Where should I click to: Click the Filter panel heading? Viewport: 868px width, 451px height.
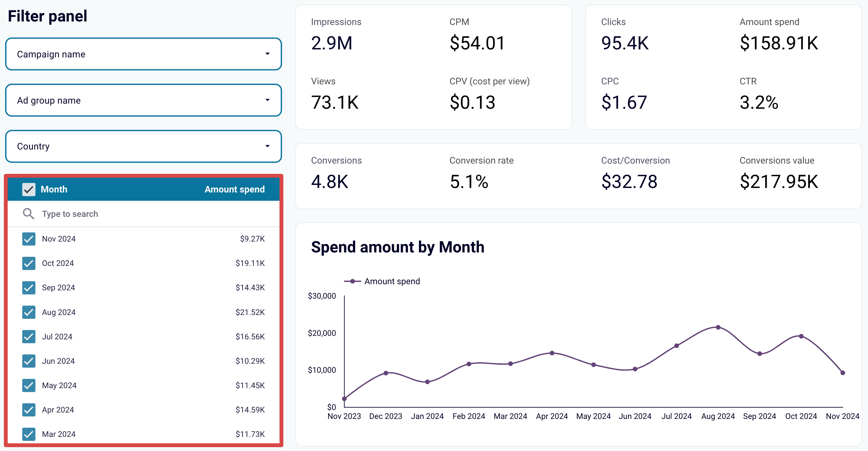(47, 16)
